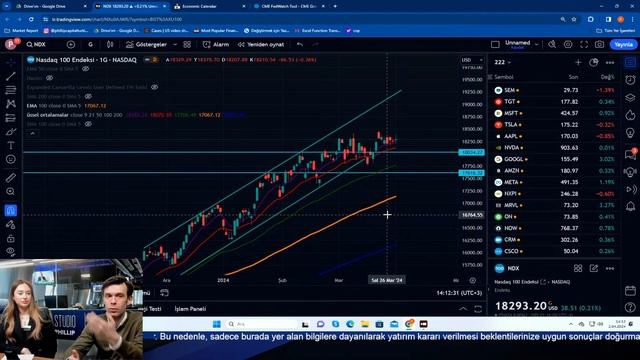Collapse the bottom panel chevron

click(x=463, y=309)
